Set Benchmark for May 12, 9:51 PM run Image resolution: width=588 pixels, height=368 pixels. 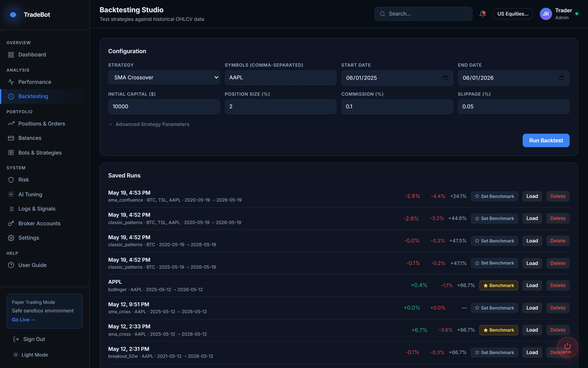click(494, 308)
